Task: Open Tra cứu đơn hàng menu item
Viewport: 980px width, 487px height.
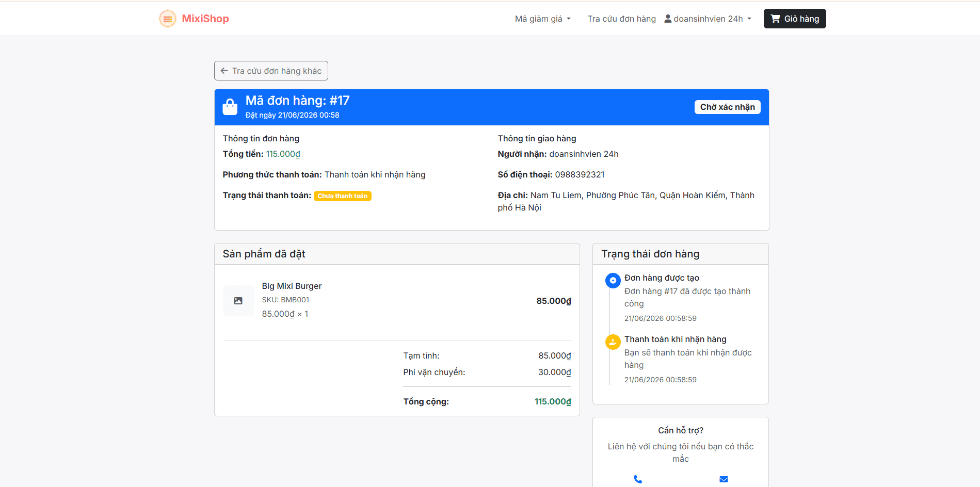Action: coord(621,19)
